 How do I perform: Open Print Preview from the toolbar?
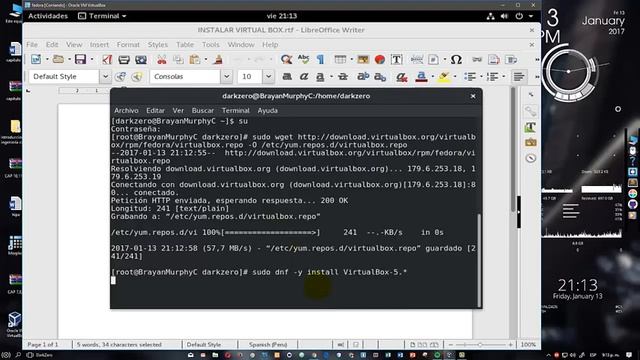point(141,60)
